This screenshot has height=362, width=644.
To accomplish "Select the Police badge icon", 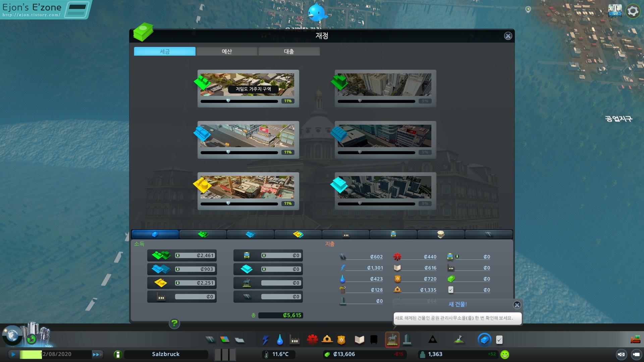I will click(x=341, y=340).
